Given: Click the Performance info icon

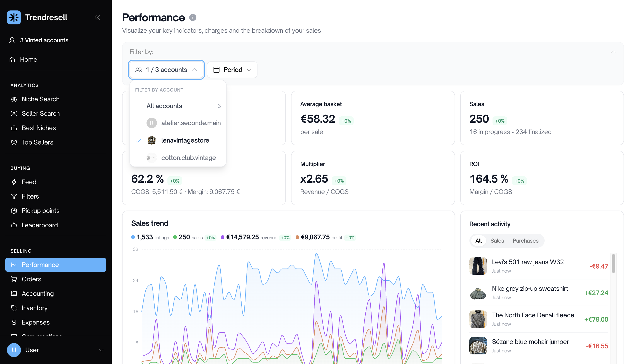Looking at the screenshot, I should click(x=193, y=17).
